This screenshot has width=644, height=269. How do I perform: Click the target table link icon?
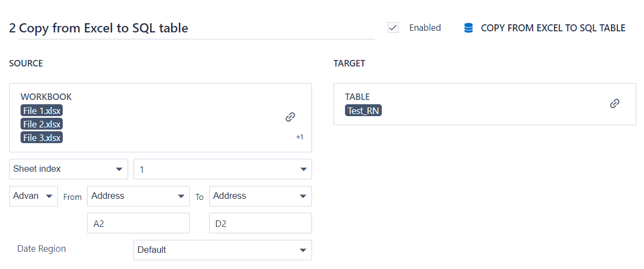tap(614, 104)
